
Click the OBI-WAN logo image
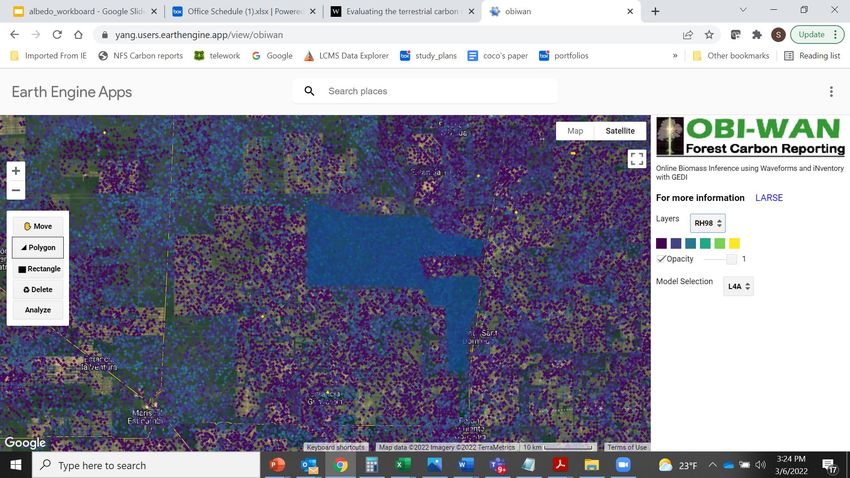(x=750, y=137)
